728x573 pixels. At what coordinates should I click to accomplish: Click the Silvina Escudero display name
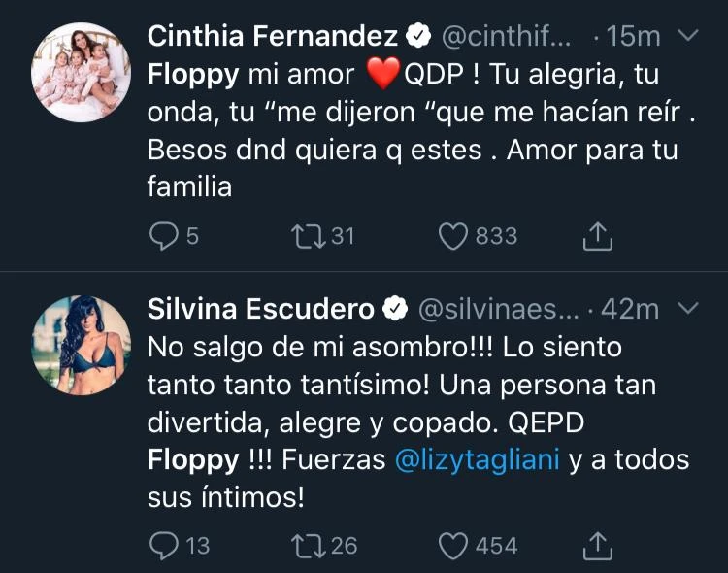261,309
